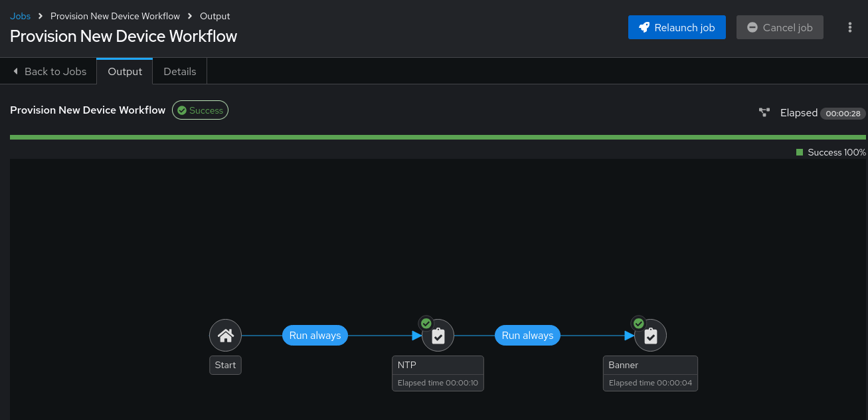
Task: Switch to the Output tab
Action: click(125, 71)
